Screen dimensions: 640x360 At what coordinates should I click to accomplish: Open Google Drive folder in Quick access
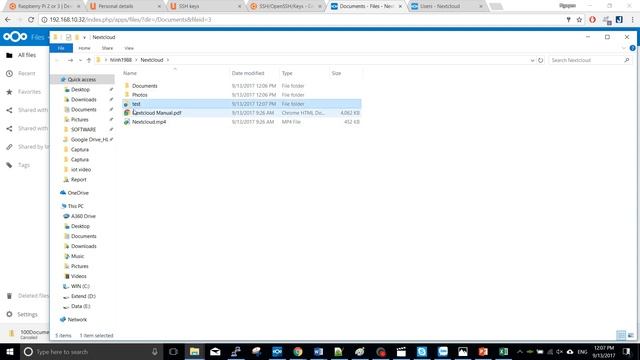tap(89, 140)
